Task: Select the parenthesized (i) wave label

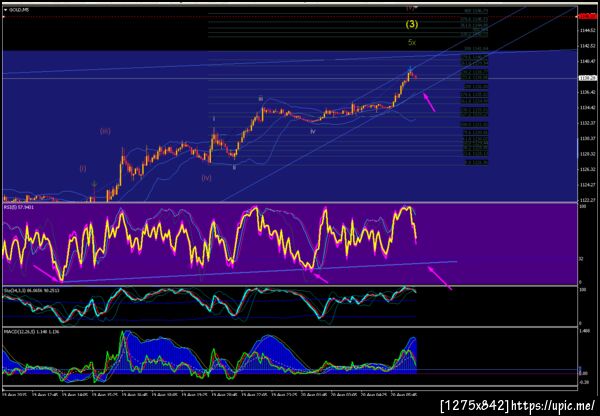Action: pyautogui.click(x=83, y=168)
